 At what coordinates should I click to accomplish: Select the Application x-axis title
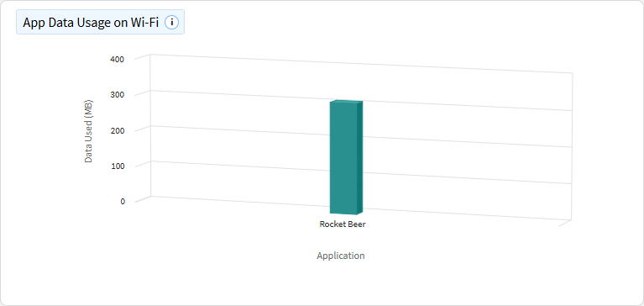click(x=341, y=256)
